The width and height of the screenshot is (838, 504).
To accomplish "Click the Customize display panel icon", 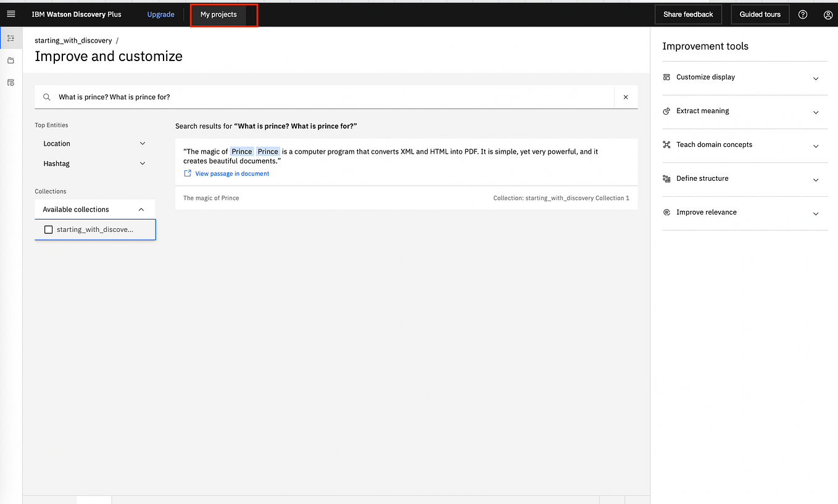I will point(666,77).
